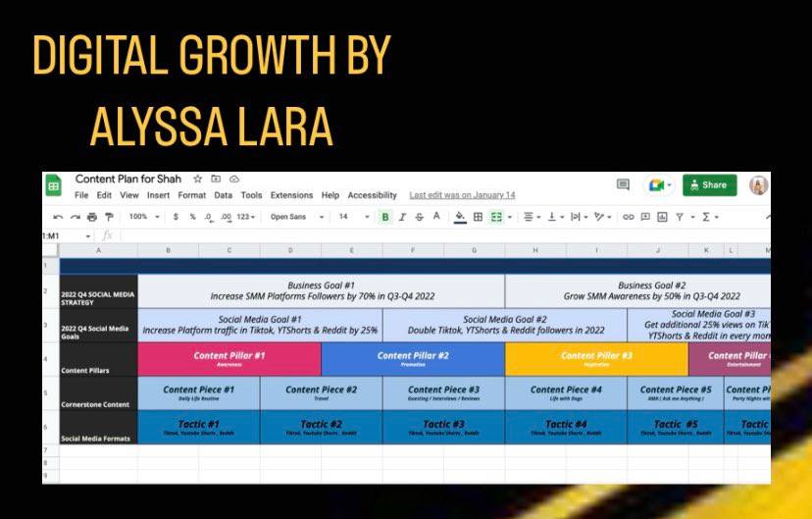Select the column A header
812x519 pixels.
(x=98, y=251)
